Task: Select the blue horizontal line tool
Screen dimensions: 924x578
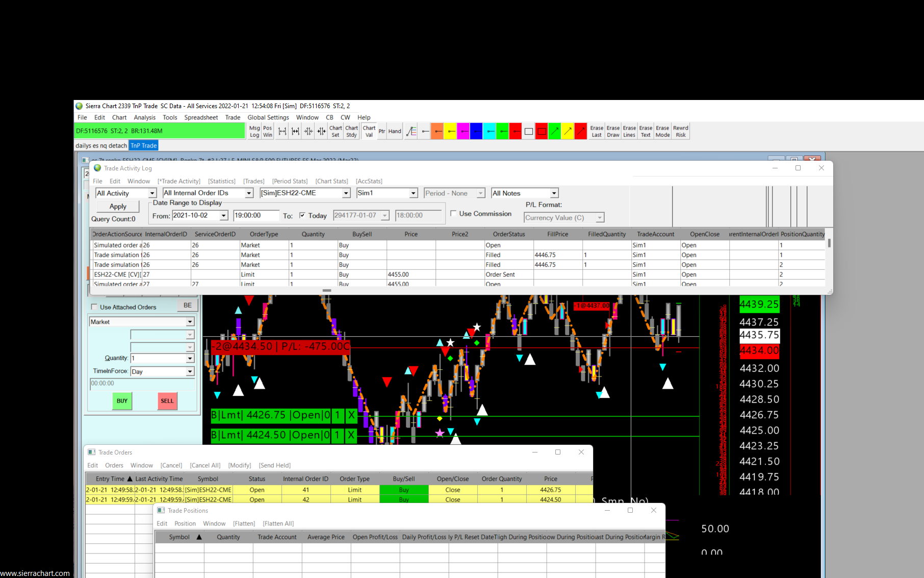Action: [476, 132]
